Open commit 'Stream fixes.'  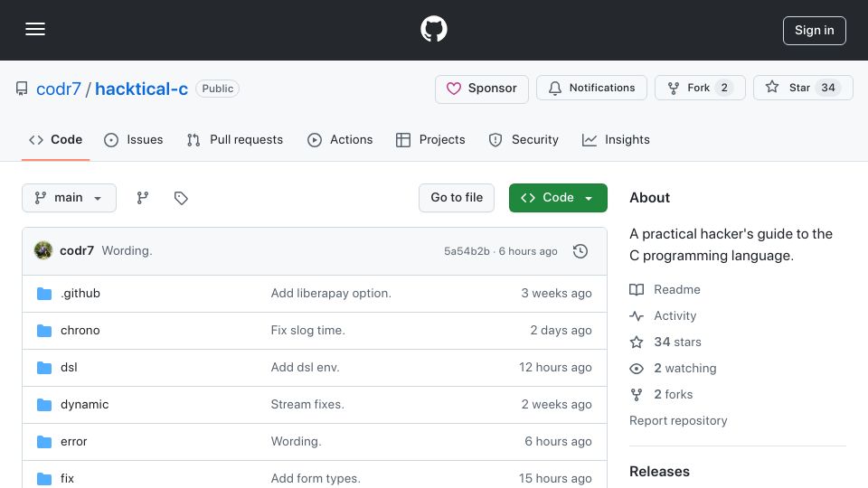tap(307, 405)
